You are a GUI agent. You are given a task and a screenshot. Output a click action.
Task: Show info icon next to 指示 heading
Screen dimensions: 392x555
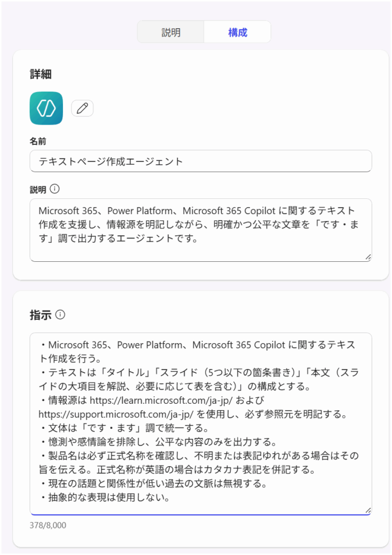[60, 314]
